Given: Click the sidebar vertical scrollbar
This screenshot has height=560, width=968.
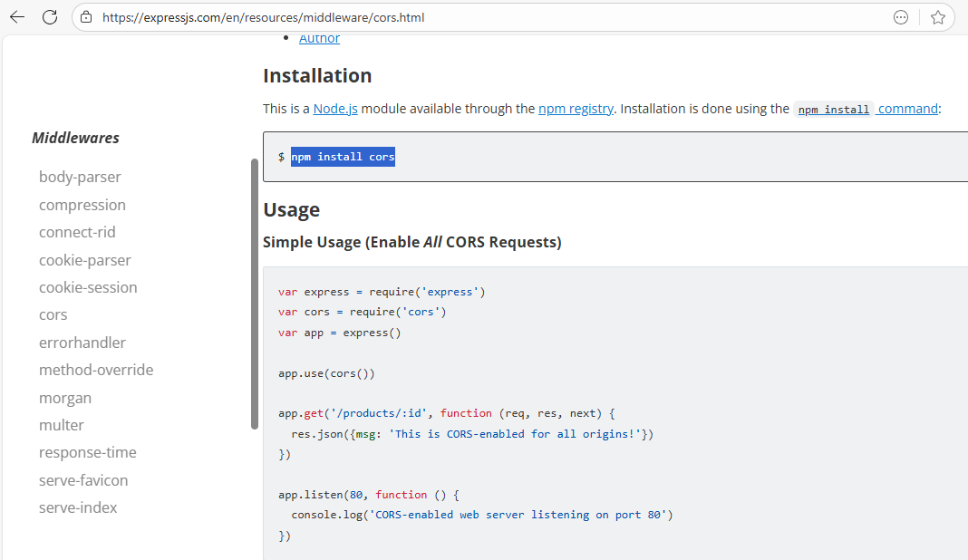Looking at the screenshot, I should coord(255,294).
